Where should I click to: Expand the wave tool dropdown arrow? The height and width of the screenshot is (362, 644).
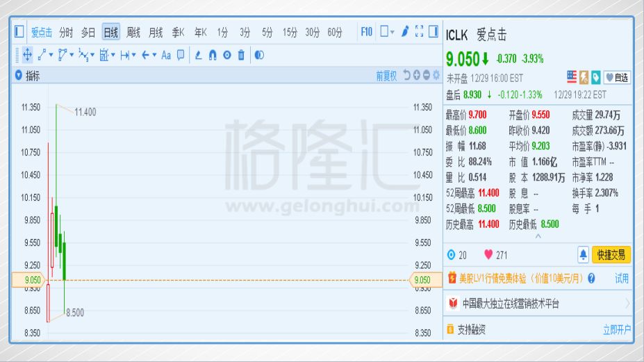tap(92, 55)
